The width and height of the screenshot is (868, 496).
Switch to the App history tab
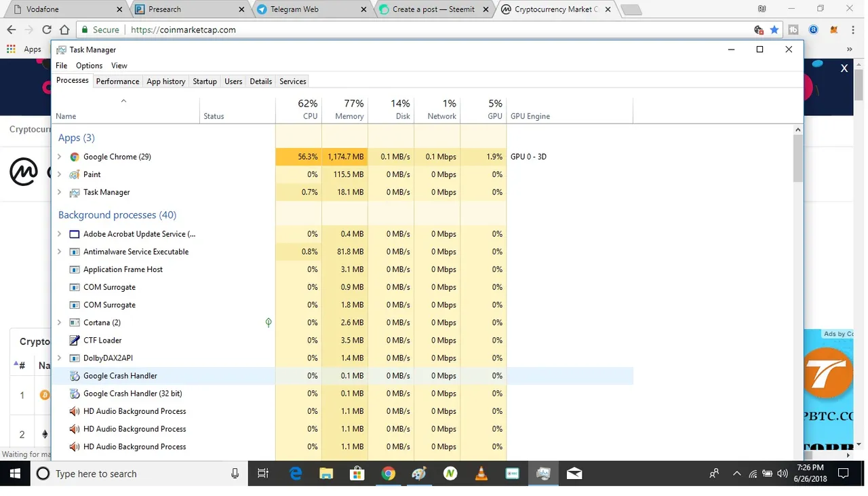166,81
